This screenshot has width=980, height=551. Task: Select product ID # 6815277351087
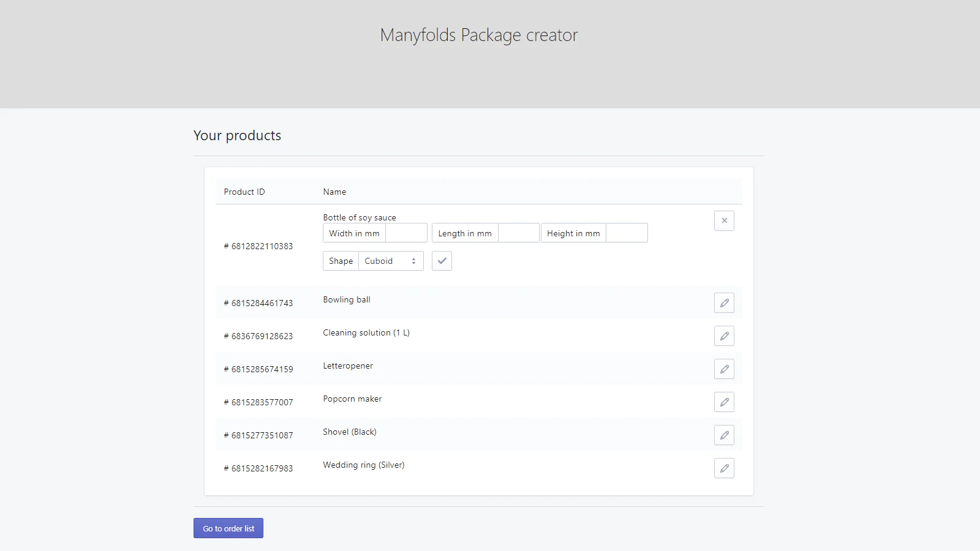(258, 435)
